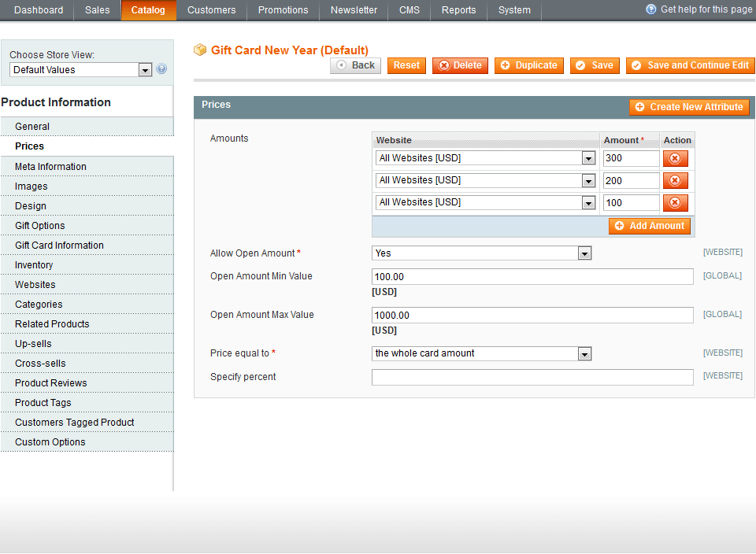756x554 pixels.
Task: Delete the 100 amount row
Action: click(675, 202)
